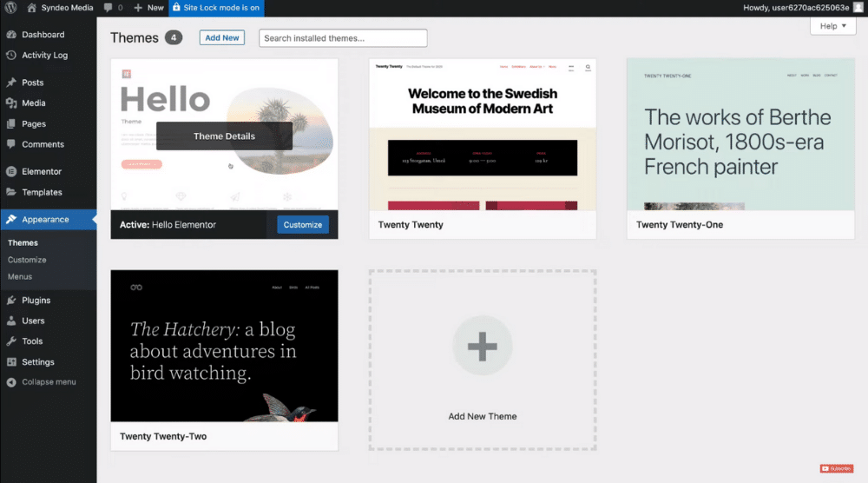Click Syndeo Media site name link
The height and width of the screenshot is (483, 868).
point(67,8)
